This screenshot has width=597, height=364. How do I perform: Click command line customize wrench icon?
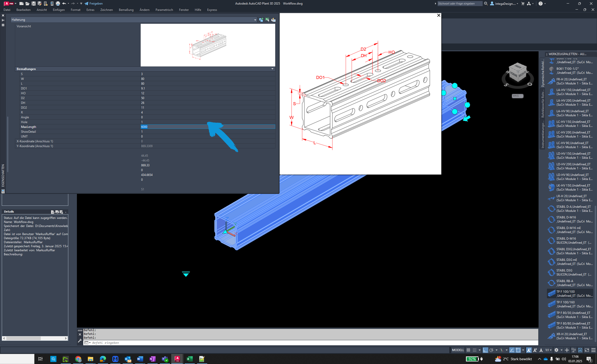pos(80,341)
